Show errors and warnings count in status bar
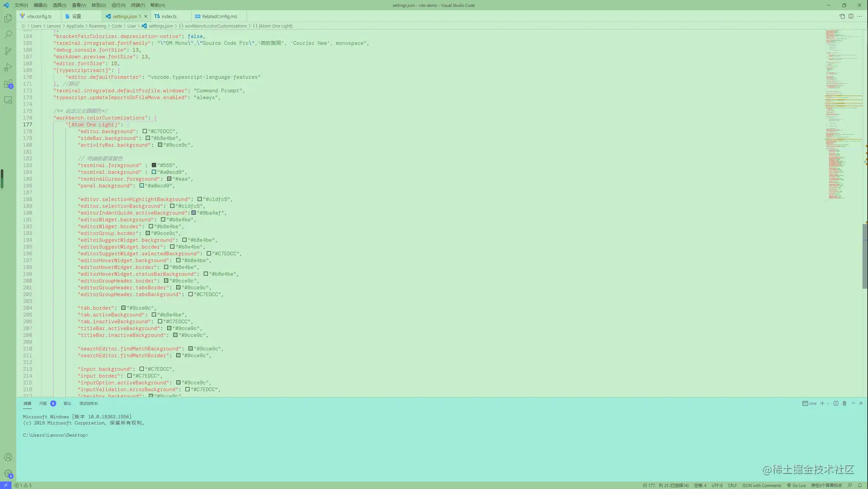This screenshot has height=489, width=868. (x=24, y=486)
